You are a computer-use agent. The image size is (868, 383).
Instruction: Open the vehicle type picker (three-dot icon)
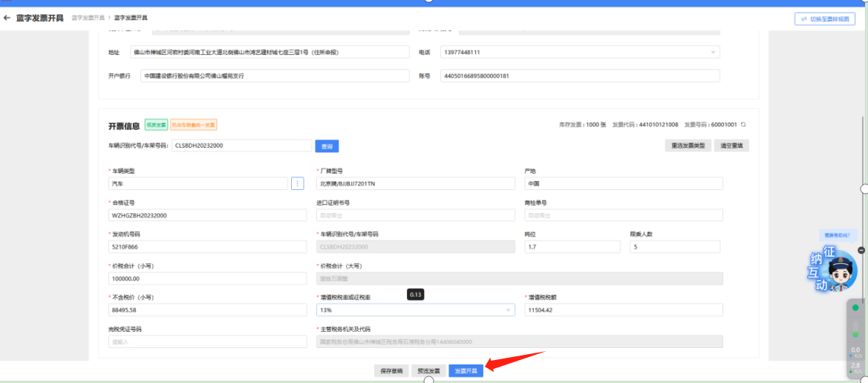tap(297, 183)
